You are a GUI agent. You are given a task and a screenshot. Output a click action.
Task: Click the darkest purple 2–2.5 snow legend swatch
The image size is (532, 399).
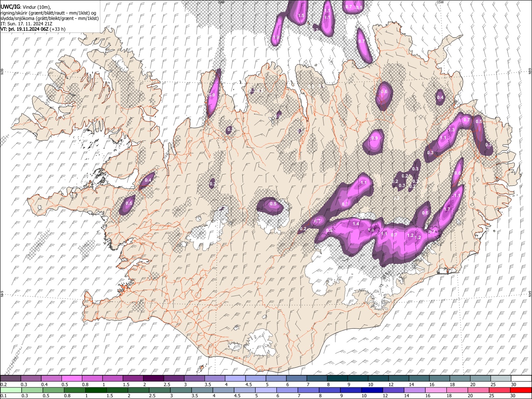point(153,379)
